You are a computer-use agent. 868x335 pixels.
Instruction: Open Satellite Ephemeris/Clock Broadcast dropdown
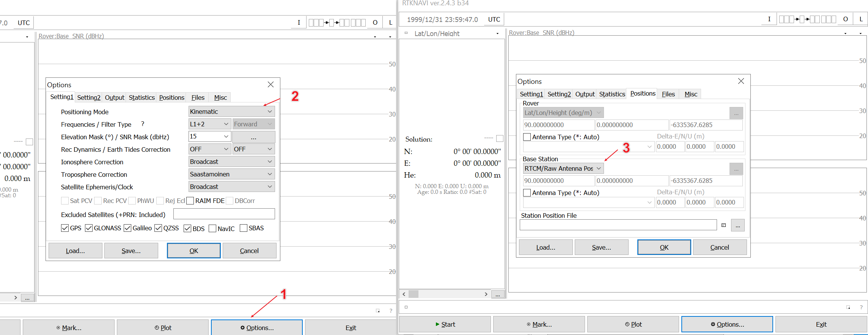click(231, 187)
